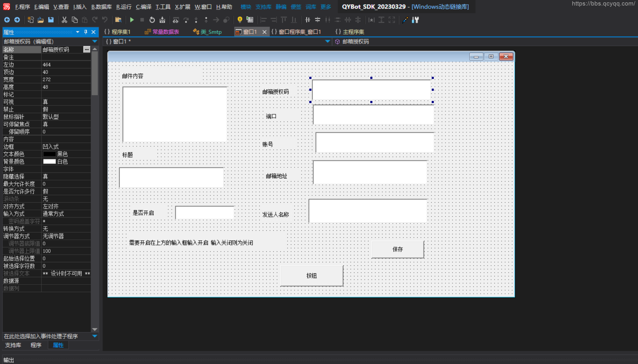Click the find-in-folder search icon
This screenshot has height=364, width=638.
[x=118, y=20]
